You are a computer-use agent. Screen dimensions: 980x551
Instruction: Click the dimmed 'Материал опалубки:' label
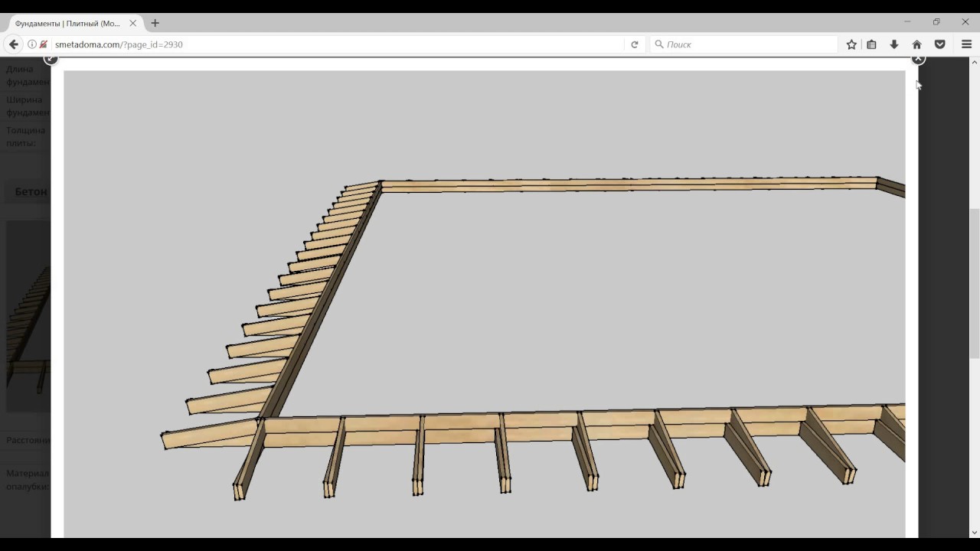(x=28, y=480)
